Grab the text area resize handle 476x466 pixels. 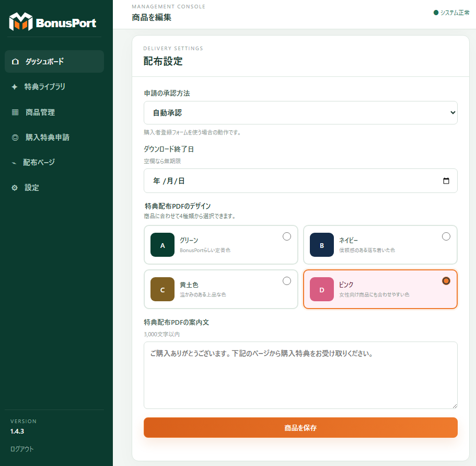(455, 406)
